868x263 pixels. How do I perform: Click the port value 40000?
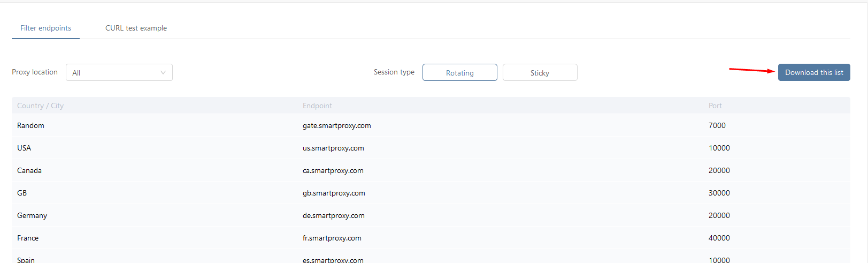pyautogui.click(x=719, y=238)
